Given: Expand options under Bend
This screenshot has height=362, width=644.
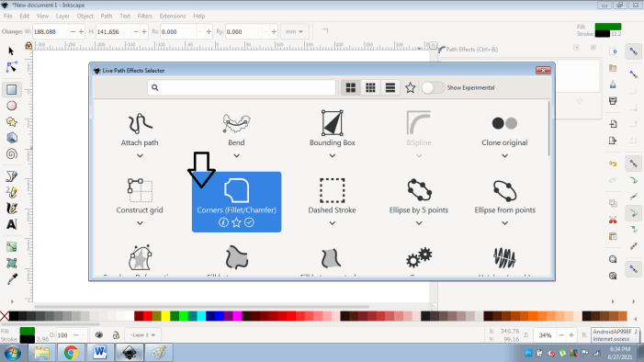Looking at the screenshot, I should (x=236, y=155).
